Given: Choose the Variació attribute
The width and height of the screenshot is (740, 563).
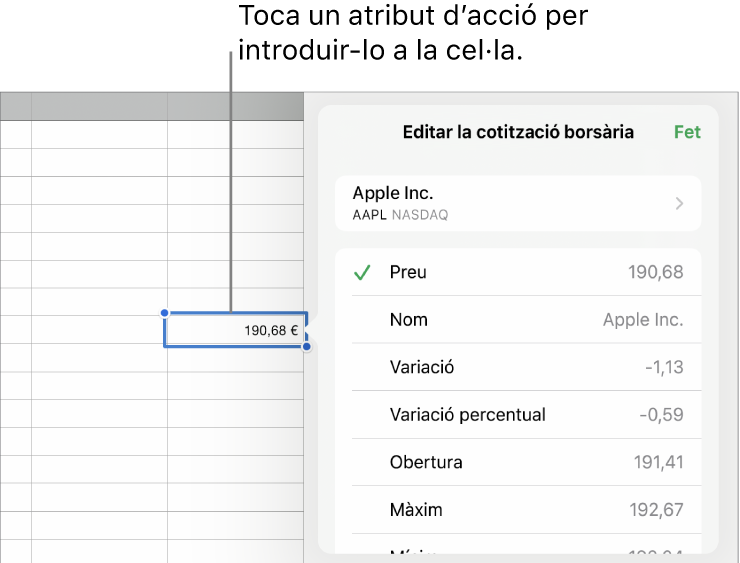Looking at the screenshot, I should click(x=518, y=367).
